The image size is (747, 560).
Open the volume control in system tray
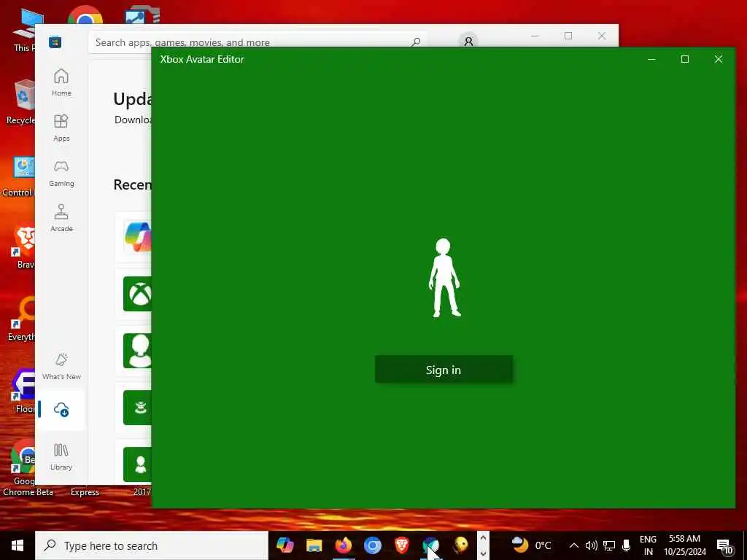point(591,545)
